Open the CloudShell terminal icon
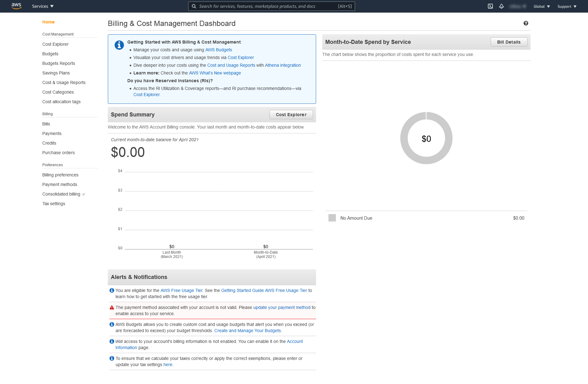The width and height of the screenshot is (588, 384). pos(490,6)
